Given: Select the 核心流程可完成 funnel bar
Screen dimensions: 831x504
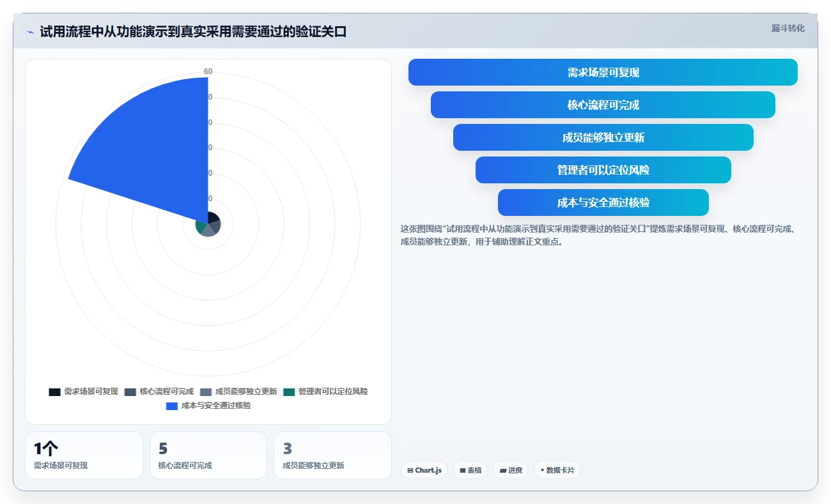Looking at the screenshot, I should (603, 105).
